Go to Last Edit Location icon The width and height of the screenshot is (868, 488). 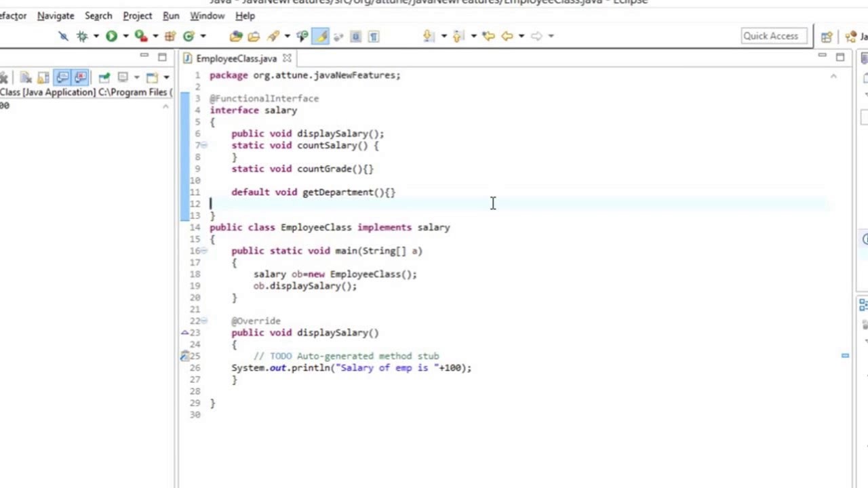(x=488, y=36)
